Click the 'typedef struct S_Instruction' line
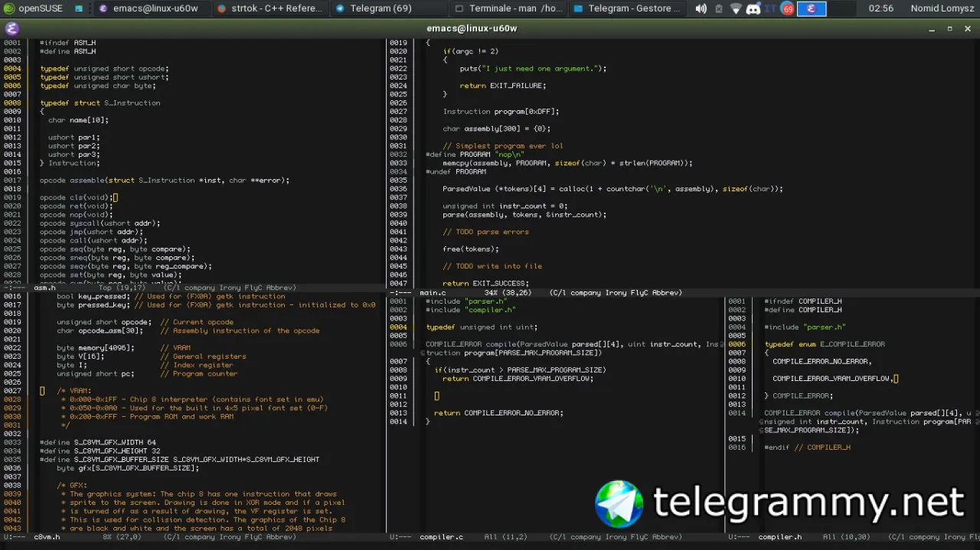 point(100,103)
